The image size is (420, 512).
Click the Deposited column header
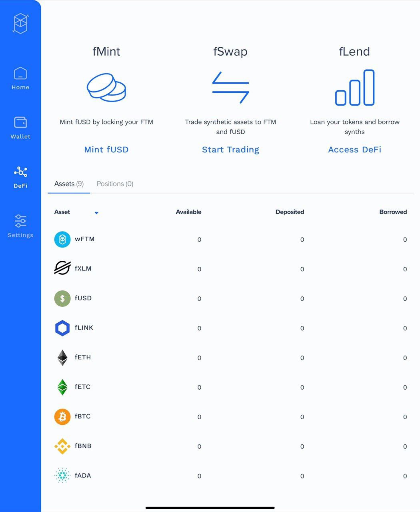pyautogui.click(x=290, y=212)
